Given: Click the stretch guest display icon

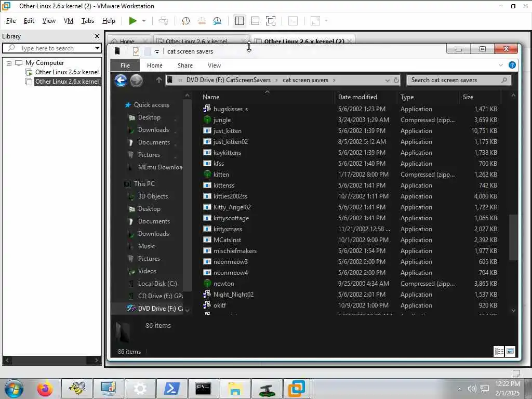Looking at the screenshot, I should pyautogui.click(x=315, y=21).
